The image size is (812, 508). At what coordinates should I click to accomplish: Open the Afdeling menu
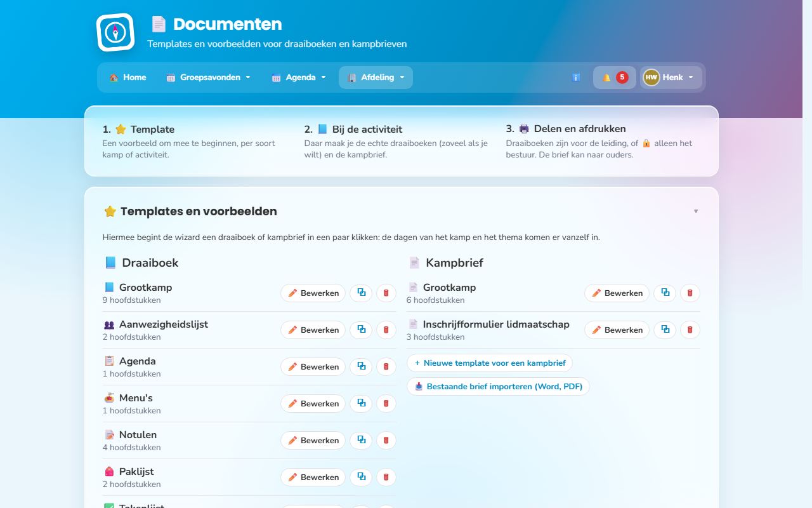pos(376,77)
